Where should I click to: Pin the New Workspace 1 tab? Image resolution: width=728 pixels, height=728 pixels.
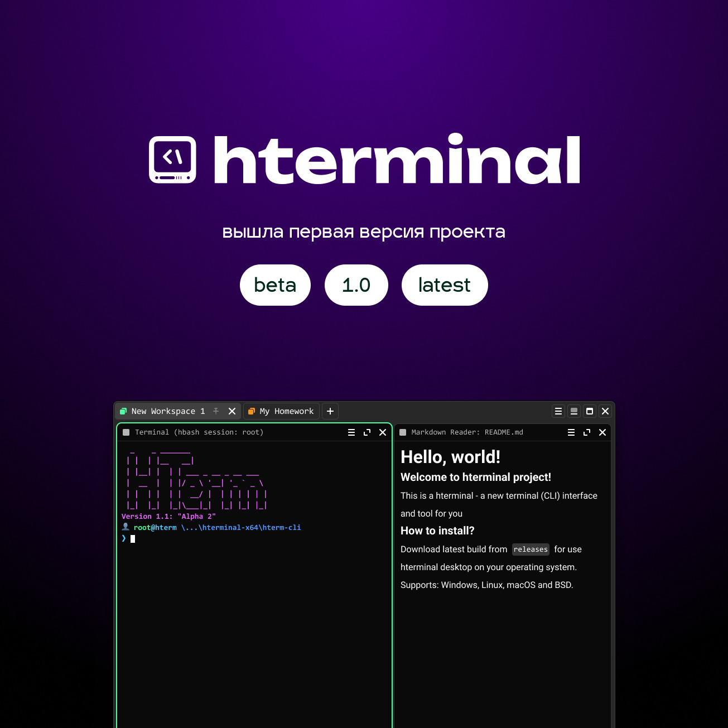[x=216, y=411]
